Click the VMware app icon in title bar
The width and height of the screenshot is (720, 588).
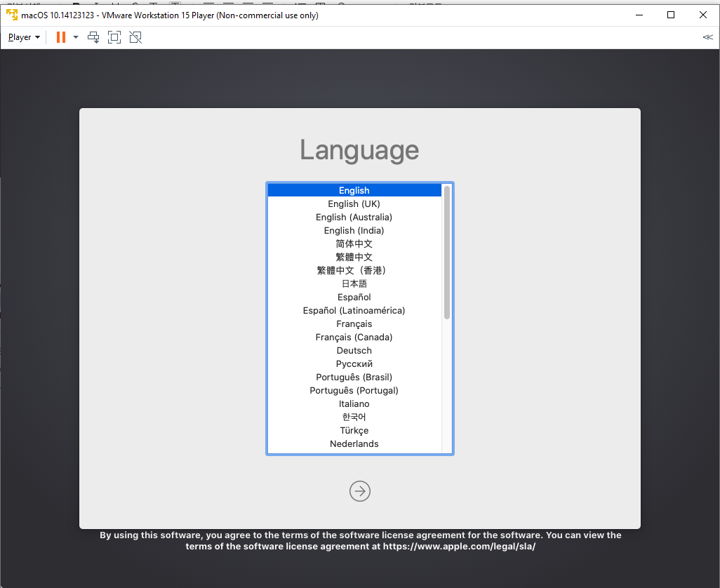(12, 15)
